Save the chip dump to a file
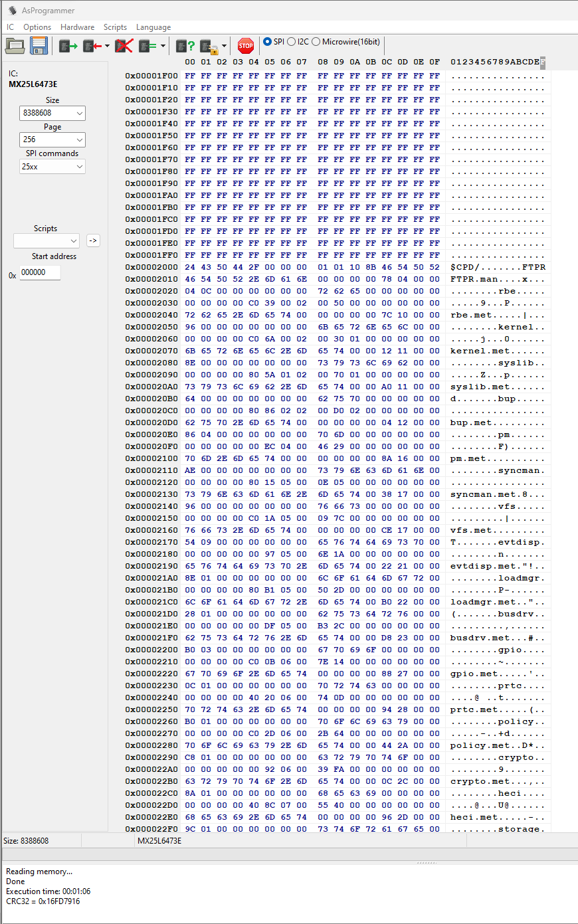 (39, 45)
